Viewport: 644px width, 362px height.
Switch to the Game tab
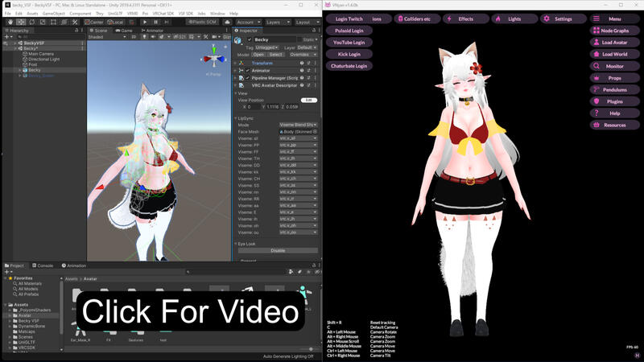pos(124,31)
